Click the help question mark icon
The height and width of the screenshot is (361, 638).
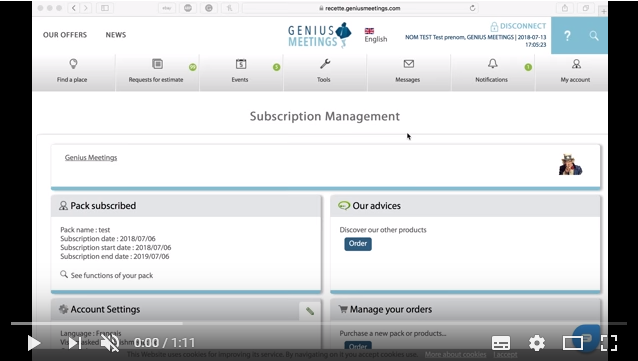567,36
